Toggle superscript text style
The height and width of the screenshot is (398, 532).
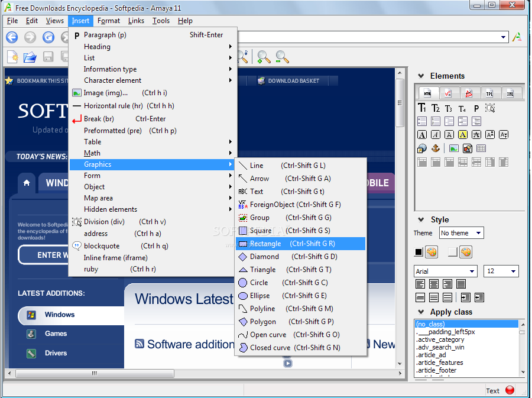[490, 135]
